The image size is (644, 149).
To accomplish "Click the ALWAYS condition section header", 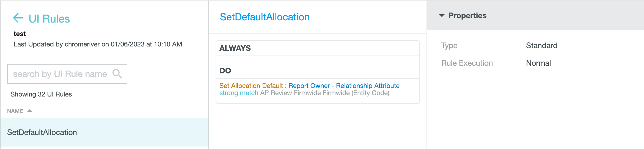I will [235, 48].
